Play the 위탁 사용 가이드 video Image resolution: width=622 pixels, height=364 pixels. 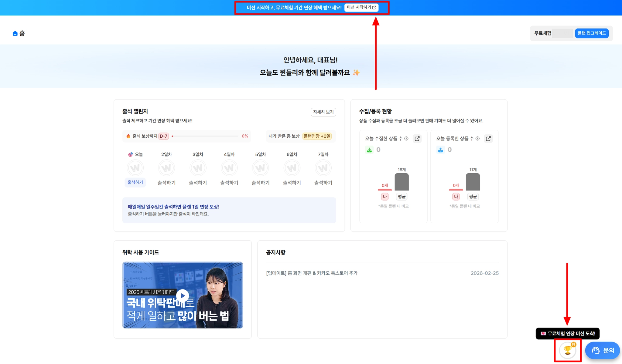(x=183, y=295)
